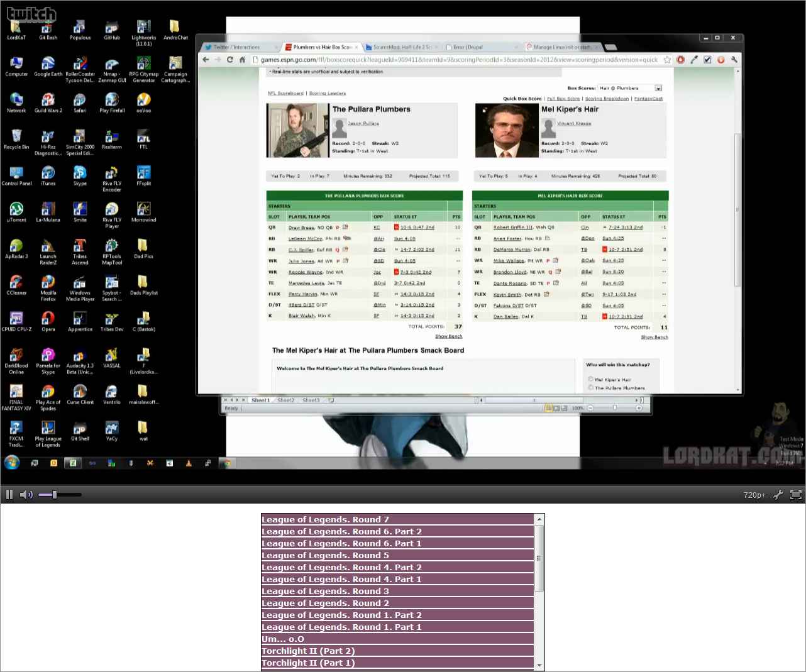Select The Pullara Plumbers poll option
Image resolution: width=806 pixels, height=672 pixels.
tap(590, 387)
